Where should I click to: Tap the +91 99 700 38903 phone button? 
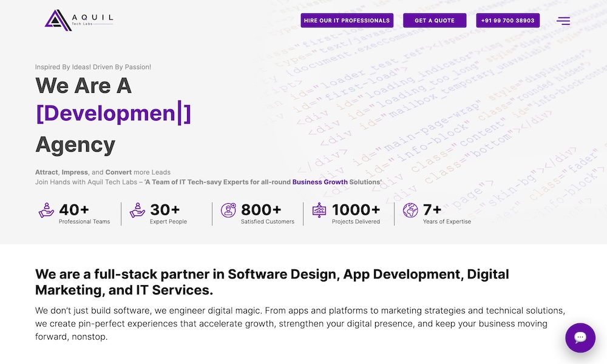(x=507, y=21)
